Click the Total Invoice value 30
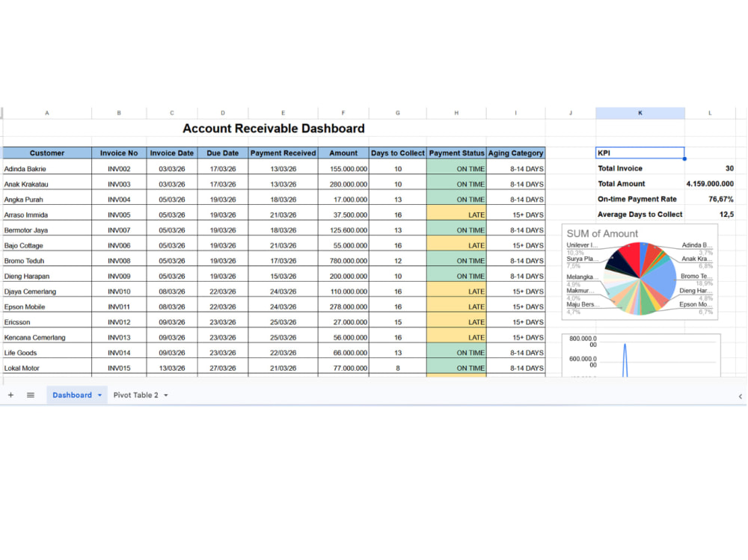 click(x=729, y=168)
